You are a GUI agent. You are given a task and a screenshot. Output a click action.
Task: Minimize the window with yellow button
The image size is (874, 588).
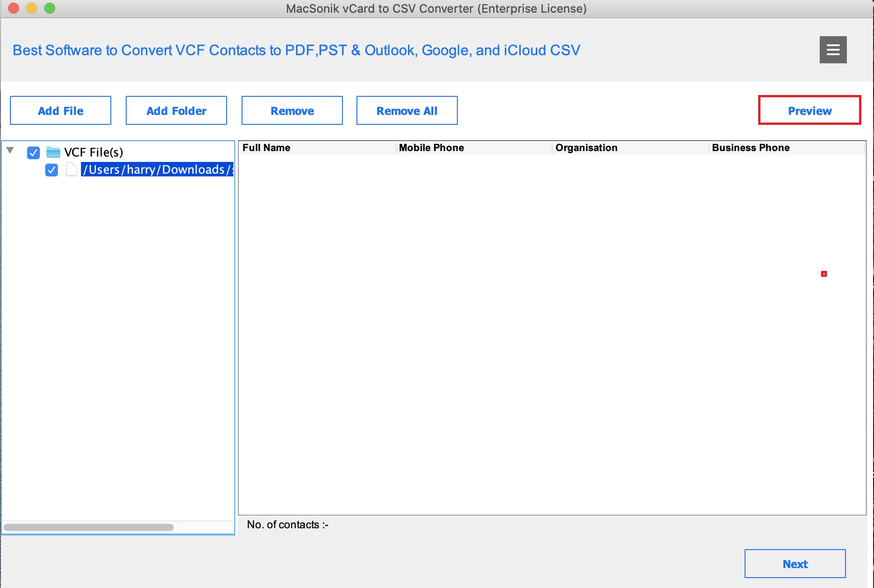(32, 8)
